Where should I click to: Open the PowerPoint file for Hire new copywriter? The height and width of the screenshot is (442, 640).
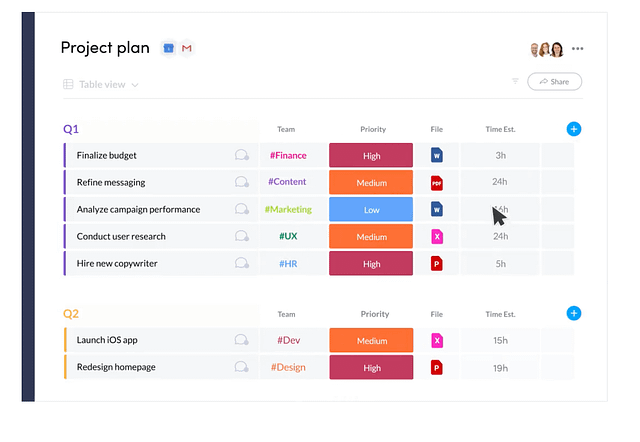437,264
